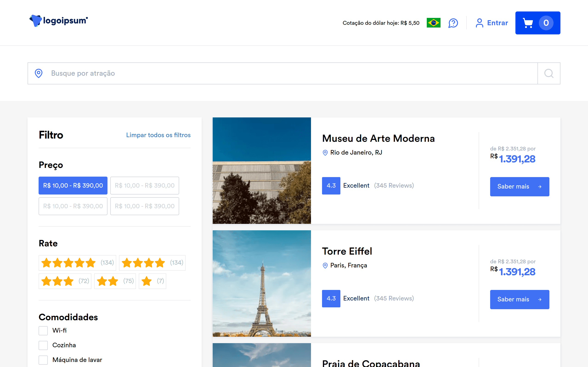This screenshot has width=588, height=367.
Task: Click location pin beside Paris, França
Action: (325, 266)
